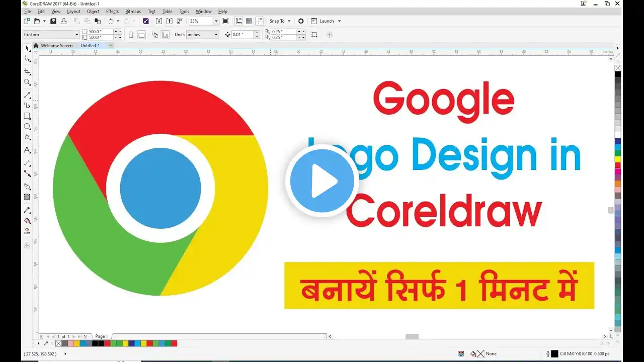Click the Import icon
This screenshot has height=362, width=644.
(x=159, y=21)
